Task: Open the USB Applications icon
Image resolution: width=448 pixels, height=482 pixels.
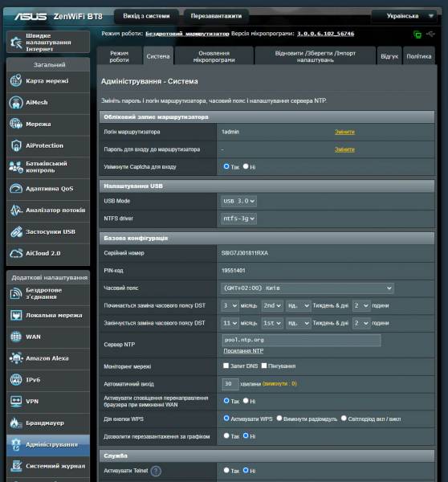Action: tap(16, 232)
